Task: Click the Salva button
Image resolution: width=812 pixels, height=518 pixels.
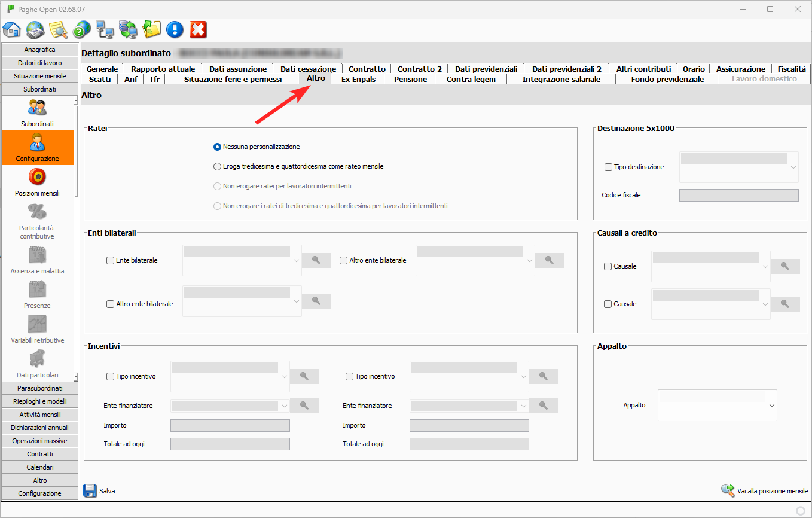Action: tap(99, 491)
